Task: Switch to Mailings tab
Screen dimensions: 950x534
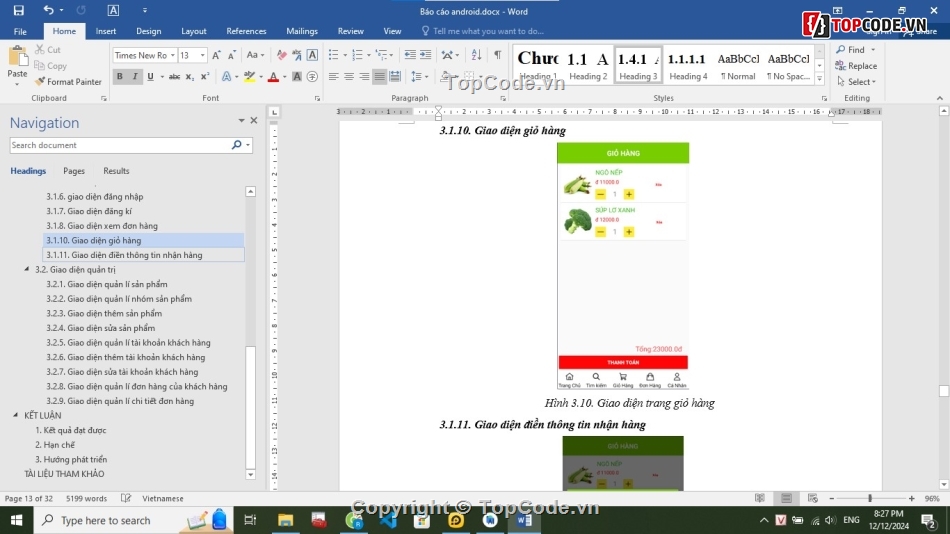Action: click(x=302, y=31)
